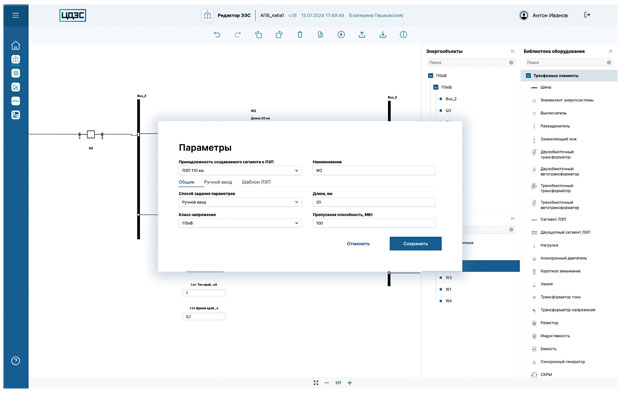Click the ЦДЗС logo

(x=72, y=15)
